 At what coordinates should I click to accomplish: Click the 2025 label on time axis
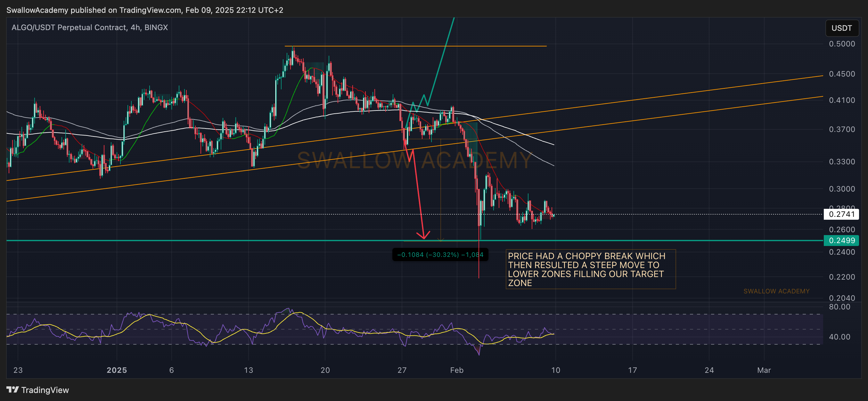coord(117,370)
